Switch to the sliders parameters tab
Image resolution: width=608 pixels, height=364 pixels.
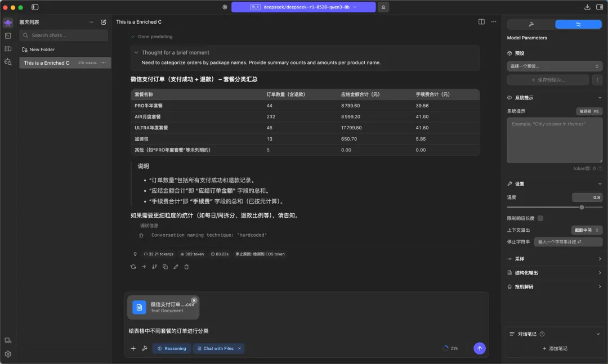[578, 24]
